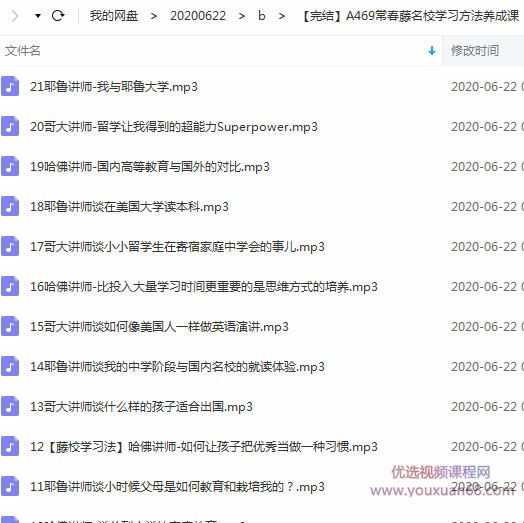Go to 我的网盘 breadcrumb
524x523 pixels.
click(x=114, y=16)
